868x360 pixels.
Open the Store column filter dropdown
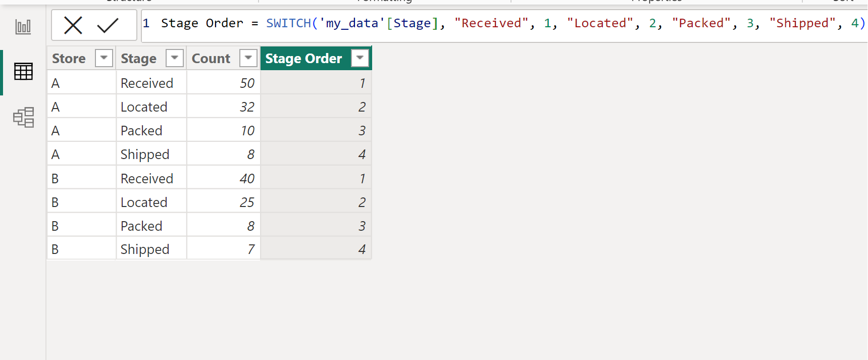104,58
